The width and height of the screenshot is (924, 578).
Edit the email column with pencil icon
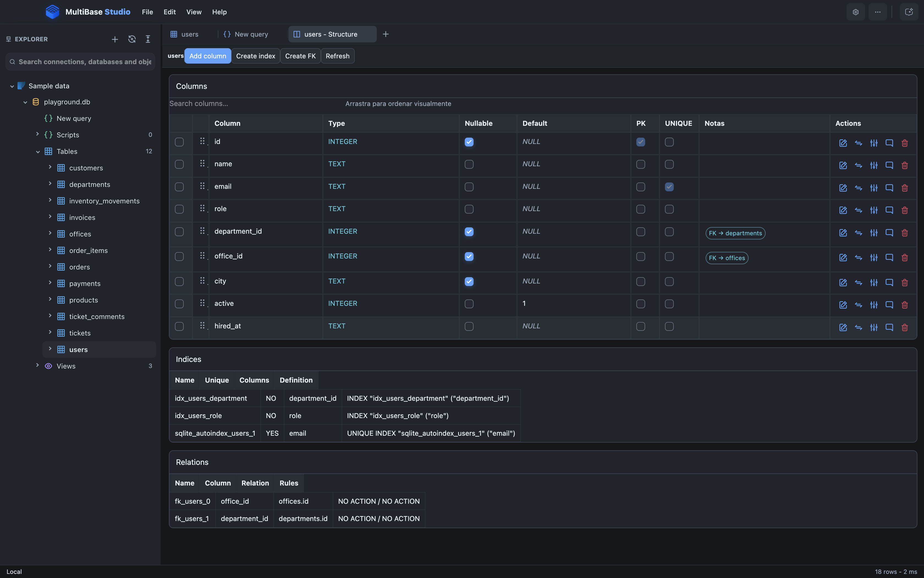pyautogui.click(x=843, y=188)
